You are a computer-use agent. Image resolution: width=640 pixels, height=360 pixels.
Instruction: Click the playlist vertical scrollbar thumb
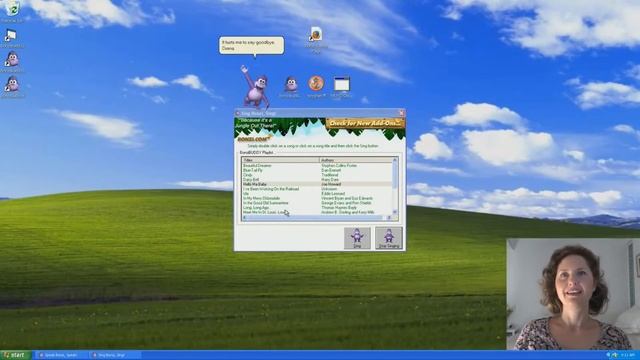tap(395, 176)
